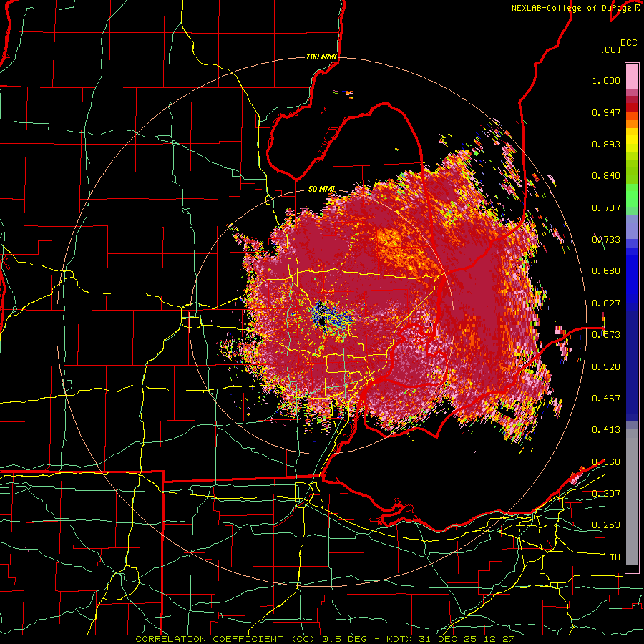Click the 0.840 legend value
Screen dimensions: 644x644
coord(606,176)
